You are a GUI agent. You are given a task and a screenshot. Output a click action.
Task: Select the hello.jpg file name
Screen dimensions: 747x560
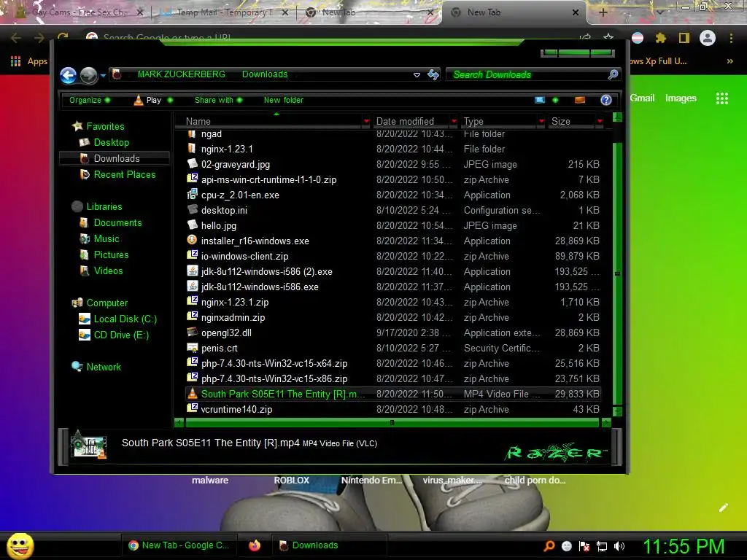pyautogui.click(x=219, y=226)
